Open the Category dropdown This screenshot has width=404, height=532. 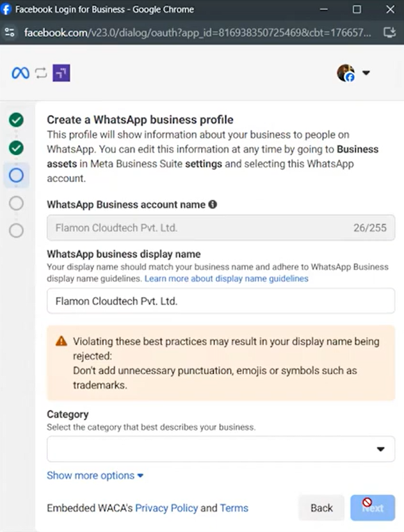(221, 449)
